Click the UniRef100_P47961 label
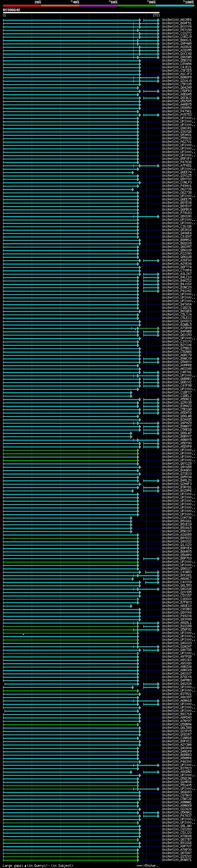The height and width of the screenshot is (868, 197). [177, 111]
